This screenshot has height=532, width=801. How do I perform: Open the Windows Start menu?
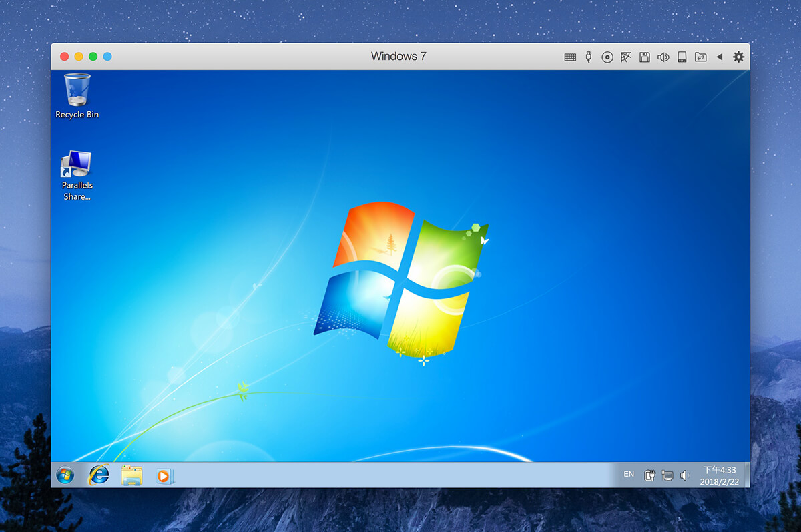click(x=65, y=475)
